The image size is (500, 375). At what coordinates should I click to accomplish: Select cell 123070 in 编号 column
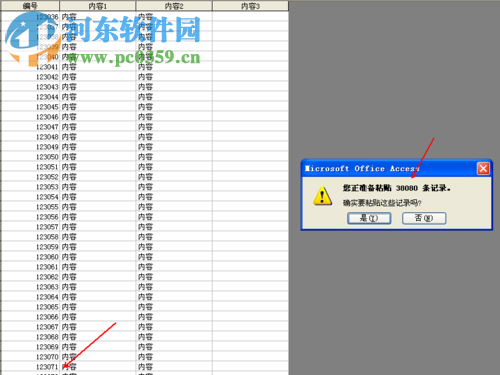coord(31,357)
